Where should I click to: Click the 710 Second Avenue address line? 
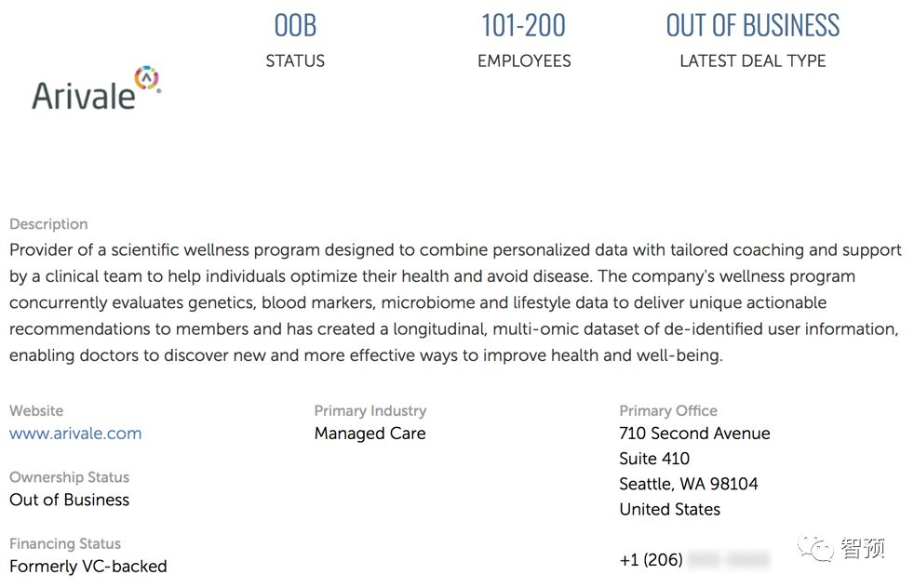(694, 433)
